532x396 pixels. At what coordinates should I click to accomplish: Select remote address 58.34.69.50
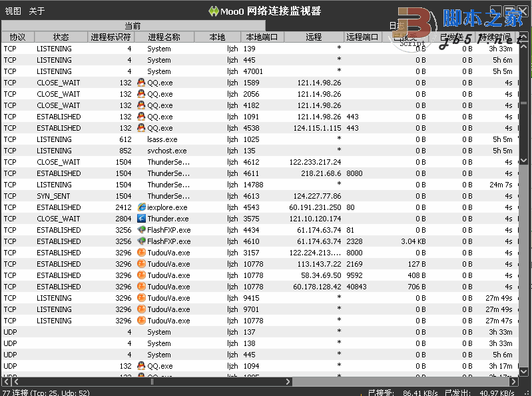click(x=321, y=275)
